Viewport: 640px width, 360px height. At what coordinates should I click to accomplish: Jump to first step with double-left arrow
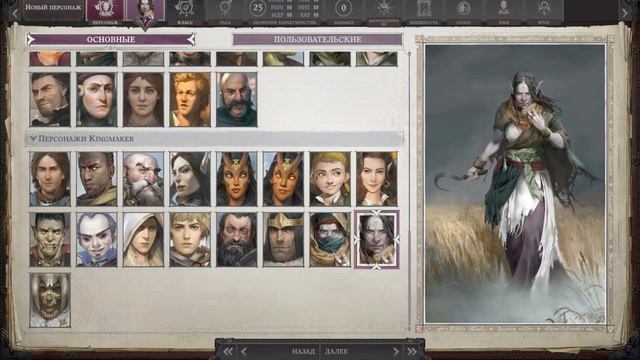point(228,351)
